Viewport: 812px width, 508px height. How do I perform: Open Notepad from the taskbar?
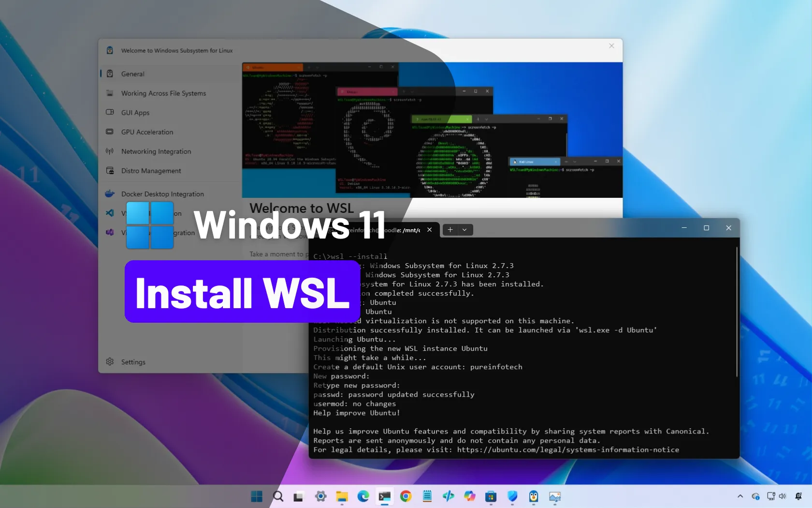click(x=427, y=496)
